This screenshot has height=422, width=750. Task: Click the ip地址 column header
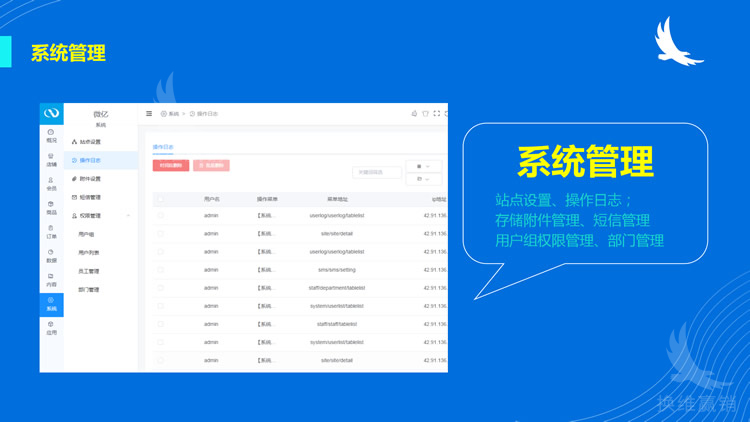(x=439, y=199)
